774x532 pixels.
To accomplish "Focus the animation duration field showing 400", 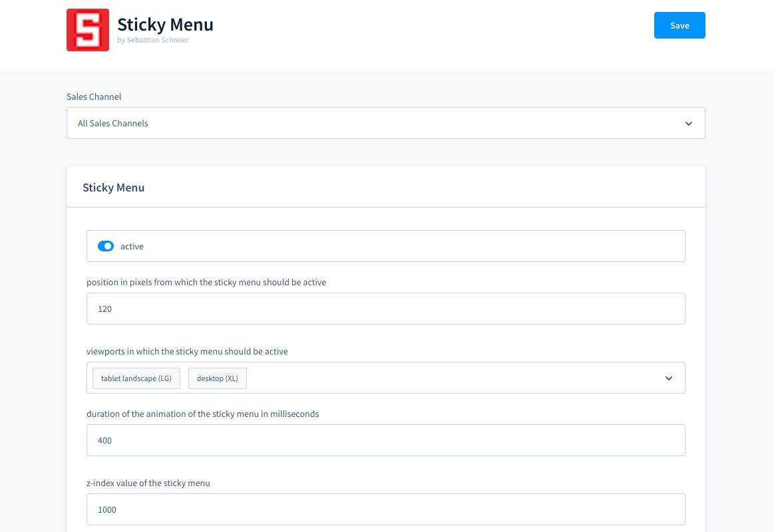I will [x=385, y=440].
